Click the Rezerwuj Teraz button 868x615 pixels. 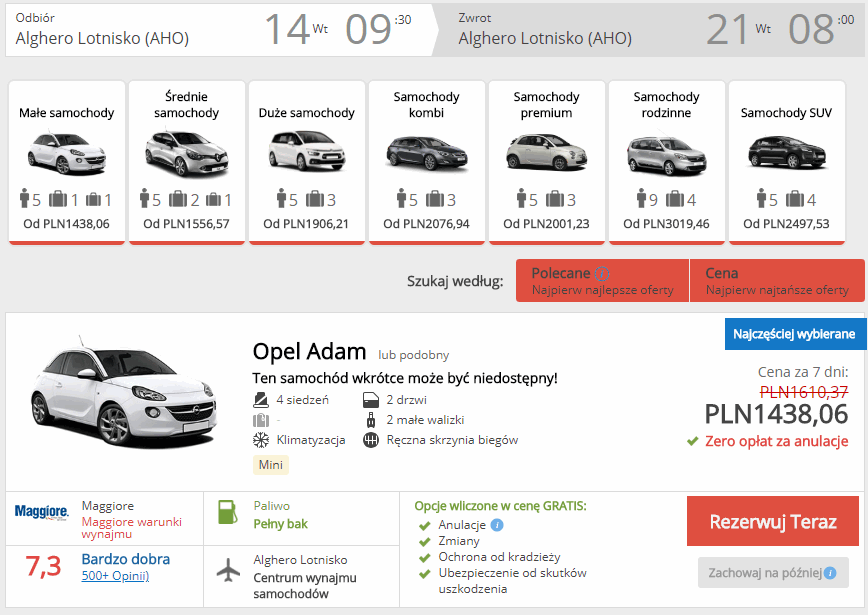[773, 521]
